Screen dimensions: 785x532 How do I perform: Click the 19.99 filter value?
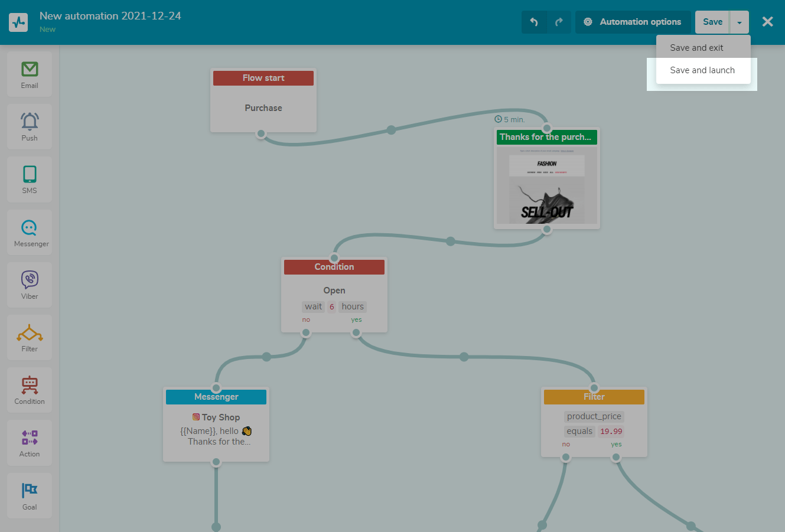pyautogui.click(x=611, y=431)
